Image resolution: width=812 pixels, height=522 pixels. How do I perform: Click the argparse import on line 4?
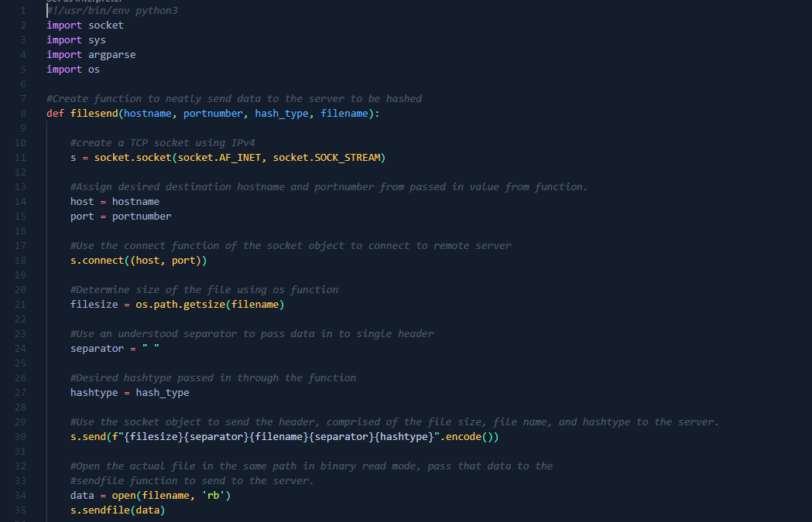pyautogui.click(x=111, y=54)
